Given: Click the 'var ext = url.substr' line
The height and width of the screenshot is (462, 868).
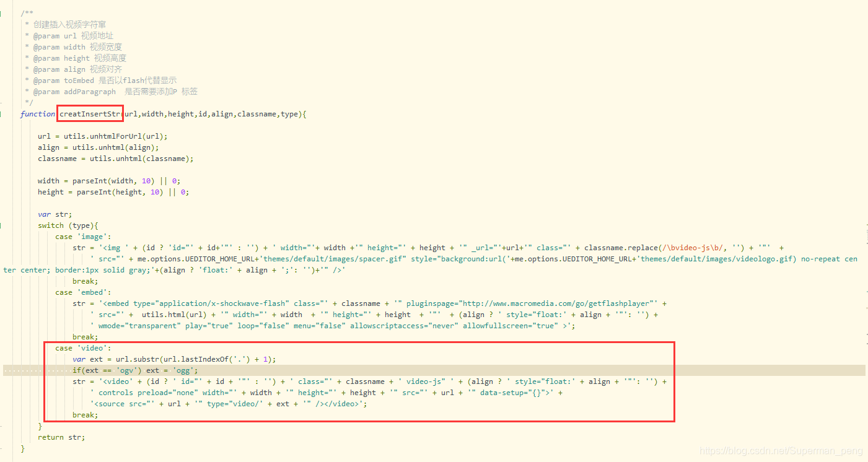Looking at the screenshot, I should (174, 359).
